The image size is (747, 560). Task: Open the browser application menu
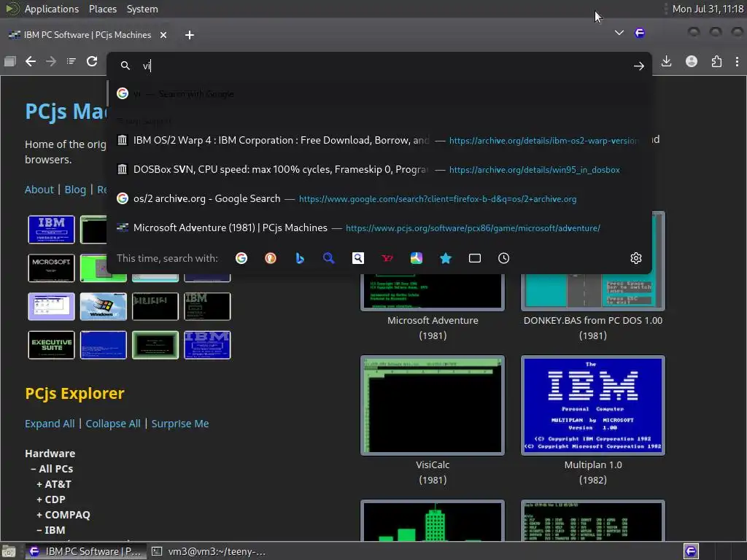coord(737,61)
